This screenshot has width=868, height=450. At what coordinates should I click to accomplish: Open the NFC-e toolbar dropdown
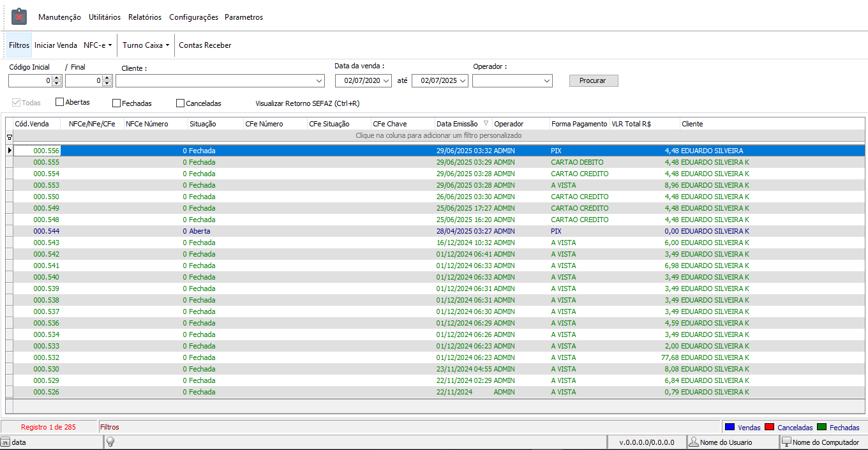(x=98, y=45)
